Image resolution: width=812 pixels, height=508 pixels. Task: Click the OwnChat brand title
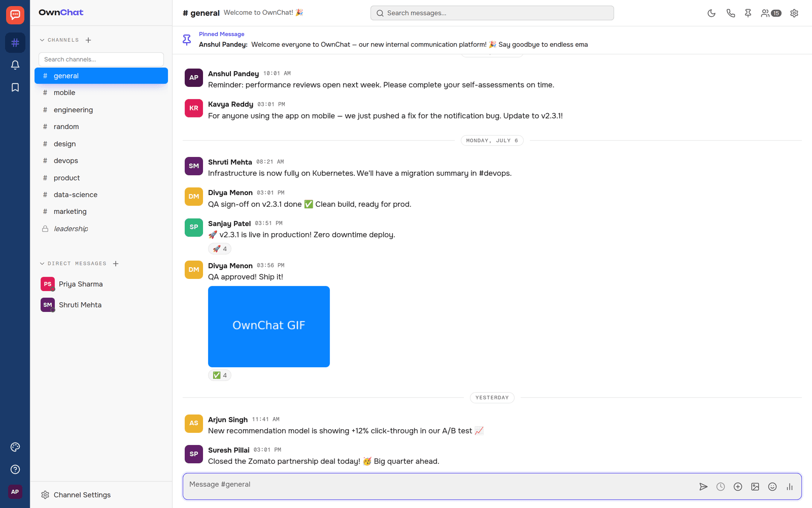point(61,12)
